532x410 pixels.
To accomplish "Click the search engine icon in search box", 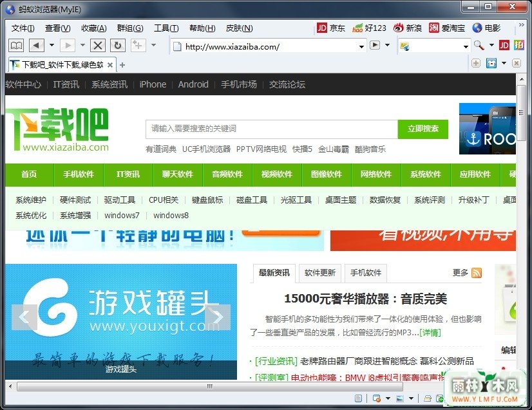I will [x=404, y=46].
